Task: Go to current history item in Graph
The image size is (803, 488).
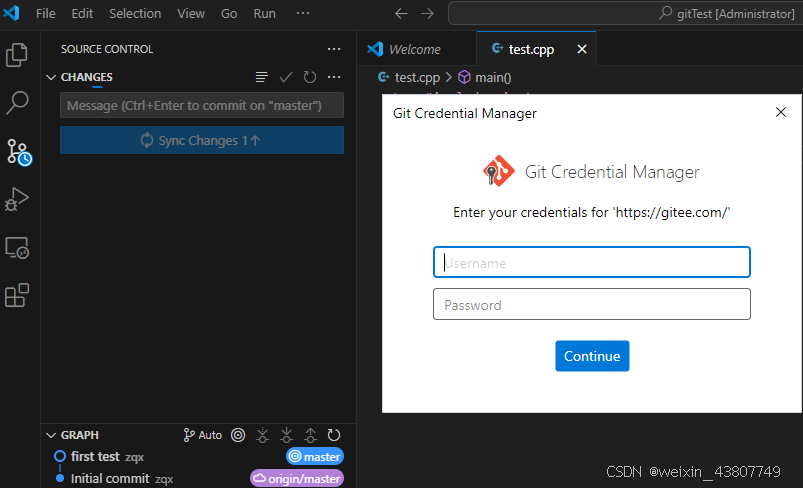Action: click(238, 435)
